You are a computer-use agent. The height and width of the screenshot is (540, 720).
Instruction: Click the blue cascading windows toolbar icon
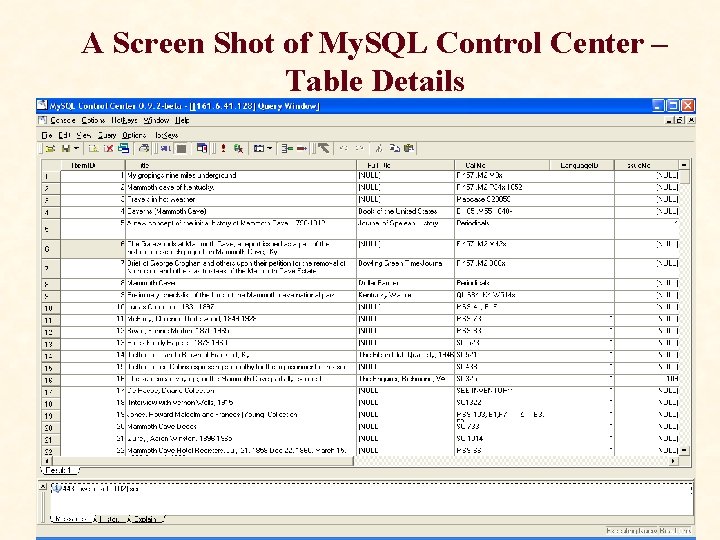coord(124,148)
